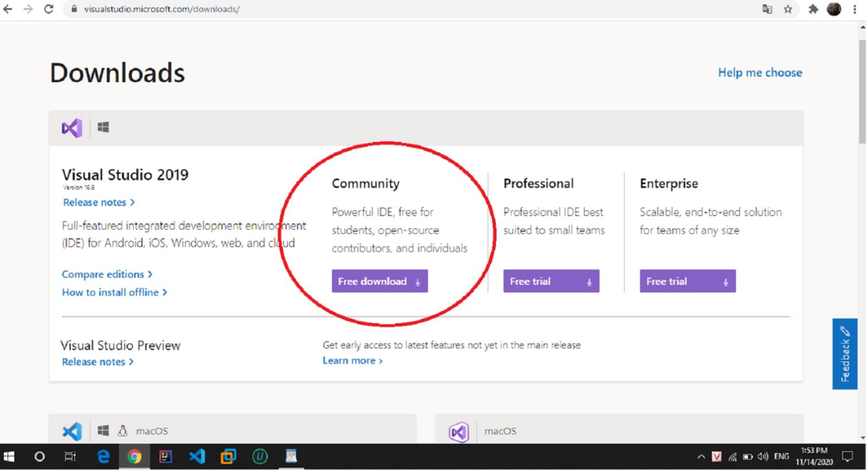Launch Visual Studio Code from the taskbar
Viewport: 868px width, 470px height.
(197, 456)
